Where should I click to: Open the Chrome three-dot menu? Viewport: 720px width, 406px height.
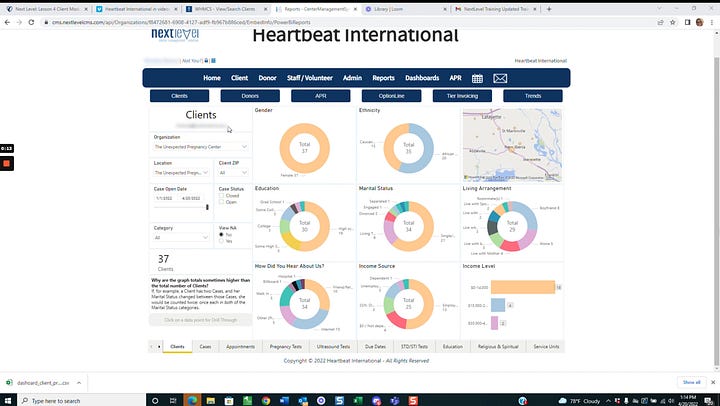712,22
